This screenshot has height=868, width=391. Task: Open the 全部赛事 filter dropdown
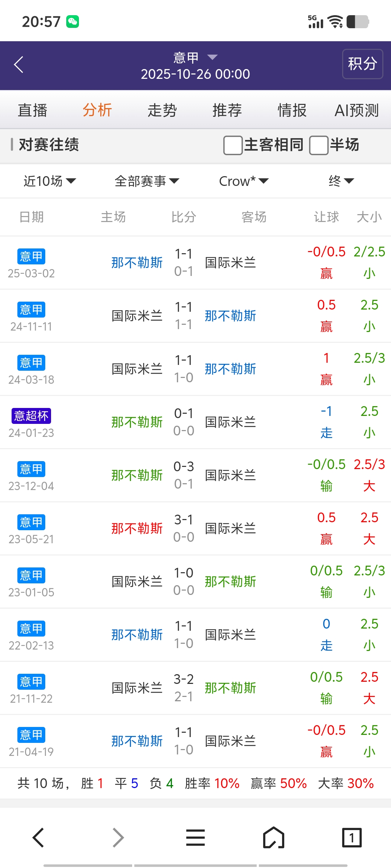click(147, 181)
